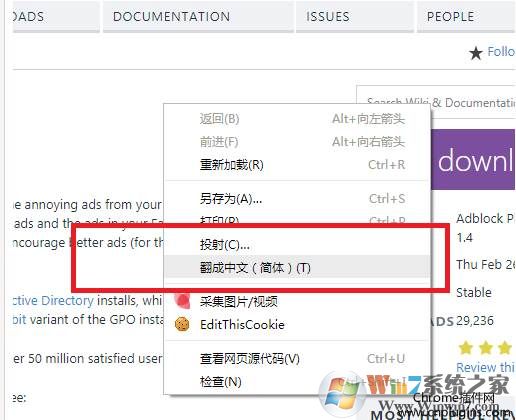
Task: Click the EditThisCookie cookie icon
Action: coord(182,324)
